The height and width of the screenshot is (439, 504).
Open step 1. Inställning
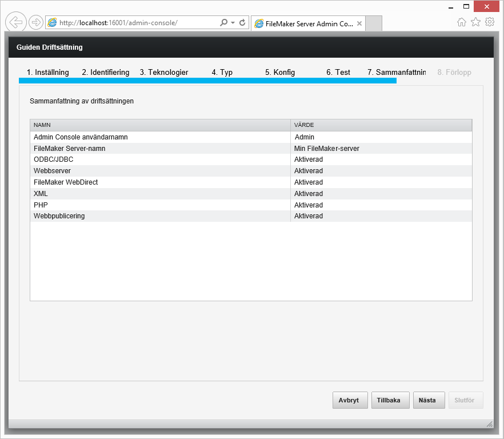click(48, 73)
